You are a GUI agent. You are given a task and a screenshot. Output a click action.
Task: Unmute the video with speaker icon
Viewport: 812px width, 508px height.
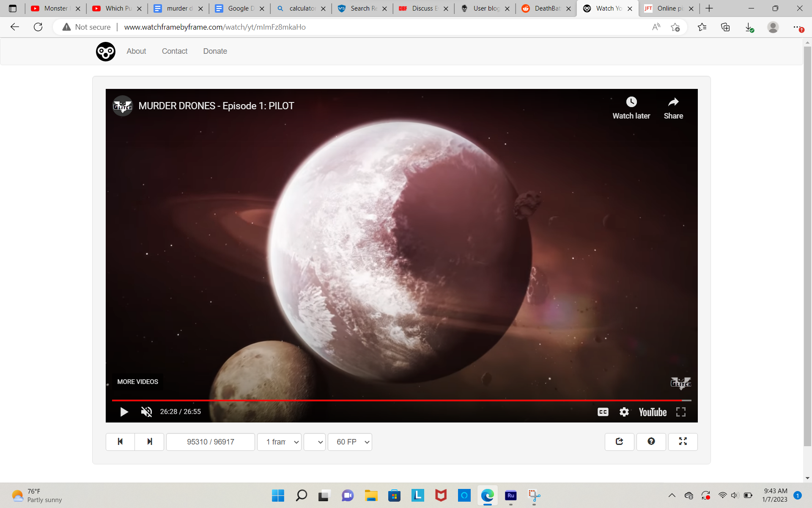click(x=146, y=412)
